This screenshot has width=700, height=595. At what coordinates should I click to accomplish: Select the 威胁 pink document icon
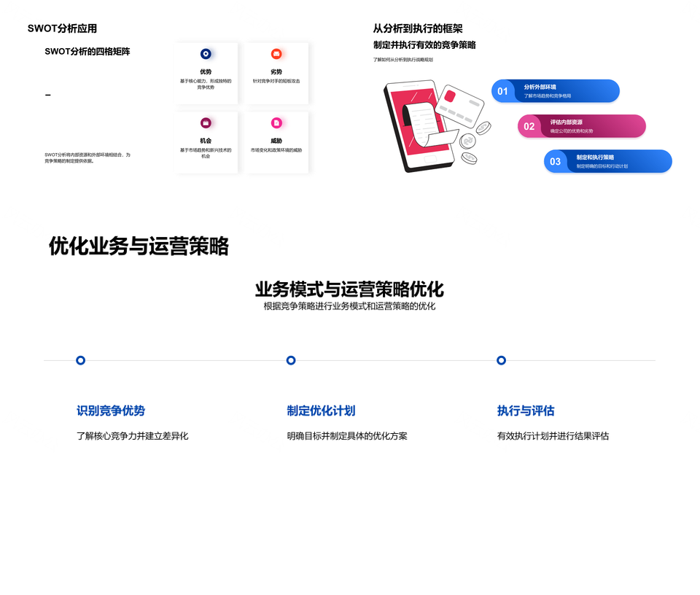click(276, 122)
